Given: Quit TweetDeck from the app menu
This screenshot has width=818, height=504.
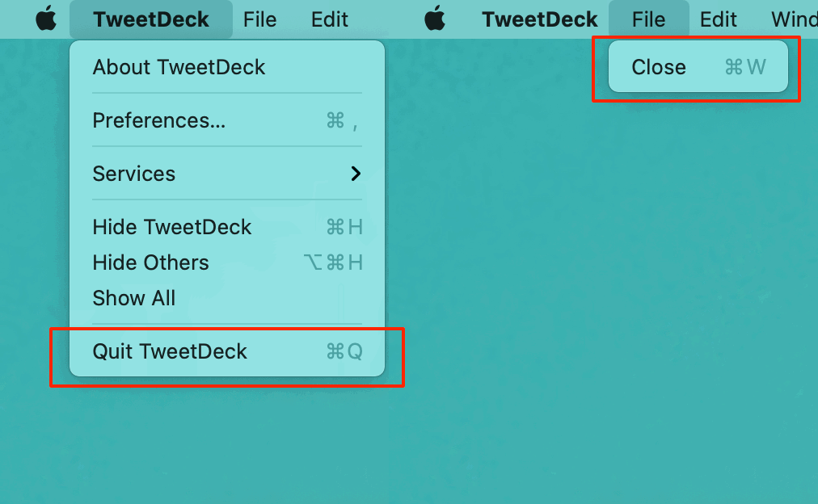Looking at the screenshot, I should 170,351.
